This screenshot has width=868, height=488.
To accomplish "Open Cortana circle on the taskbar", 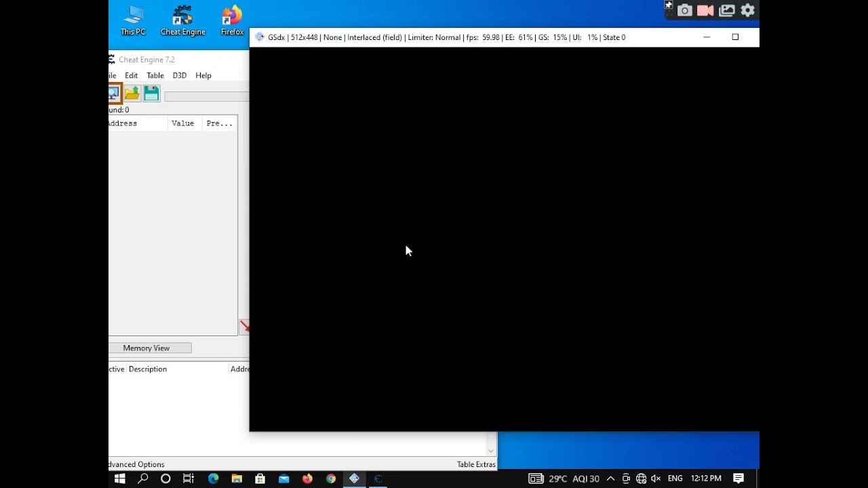I will (x=165, y=479).
